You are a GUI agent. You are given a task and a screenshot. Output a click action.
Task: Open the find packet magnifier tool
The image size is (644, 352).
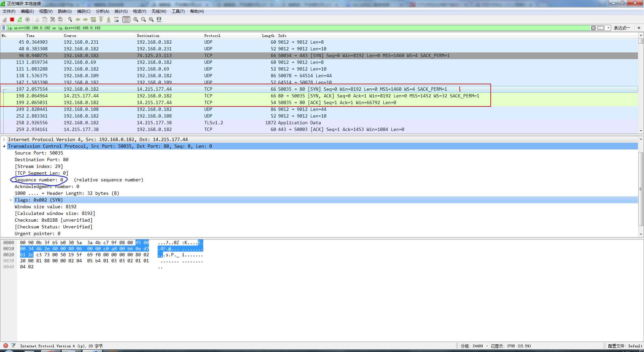pyautogui.click(x=70, y=19)
